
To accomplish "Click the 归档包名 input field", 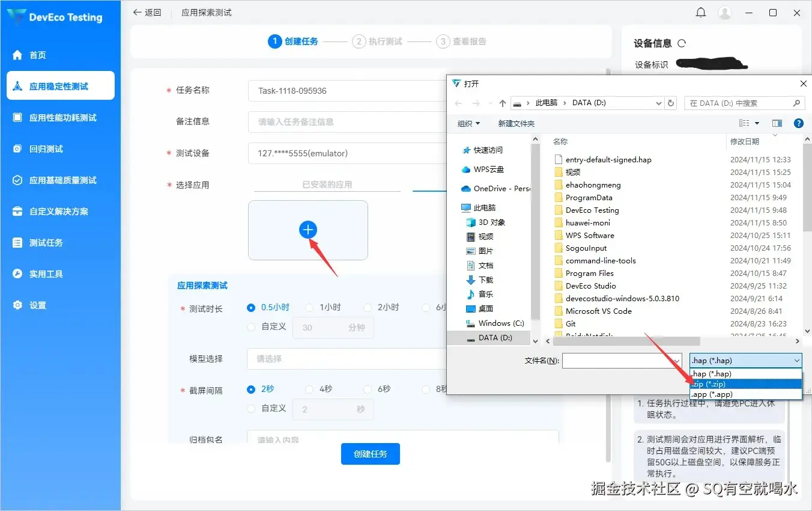I will 402,438.
